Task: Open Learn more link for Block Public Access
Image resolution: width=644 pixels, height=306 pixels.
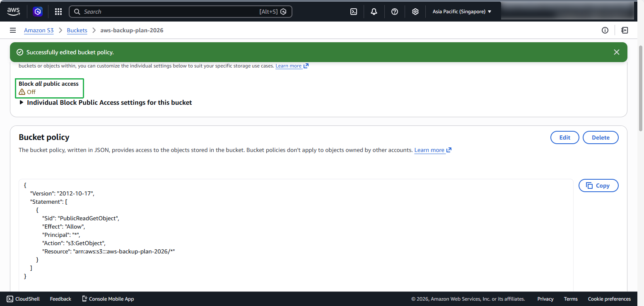Action: [x=289, y=66]
